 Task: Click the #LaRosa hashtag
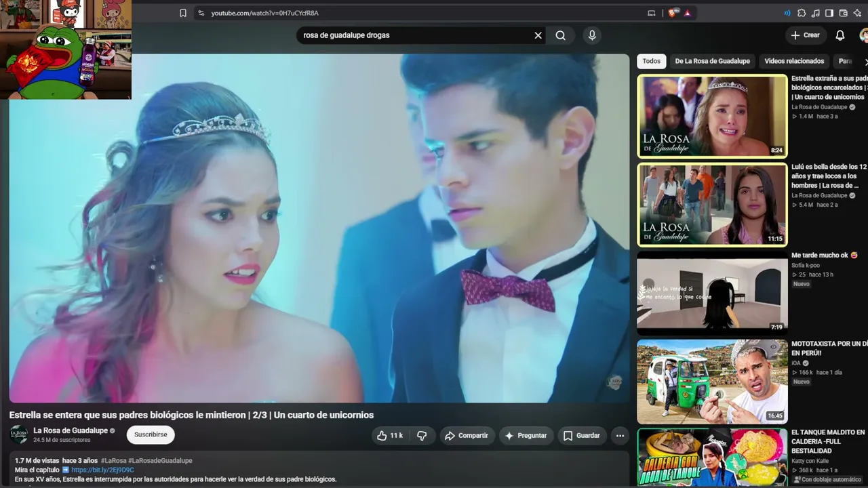(x=113, y=460)
